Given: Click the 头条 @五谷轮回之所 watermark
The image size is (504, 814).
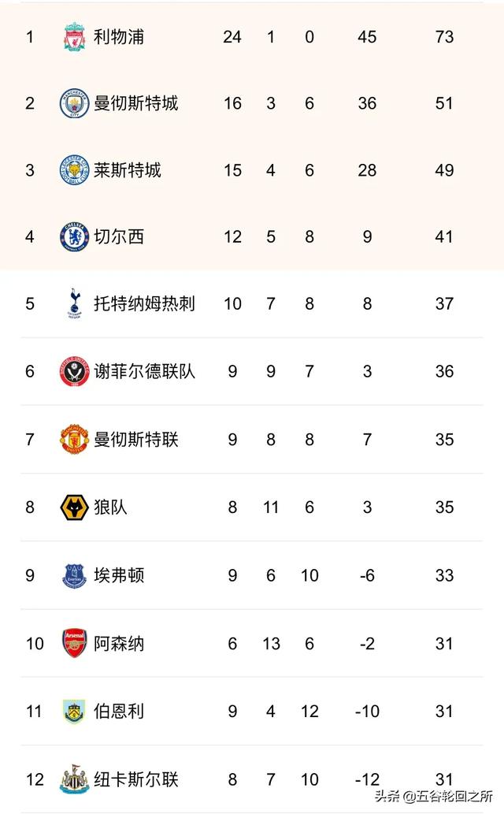Looking at the screenshot, I should [433, 796].
